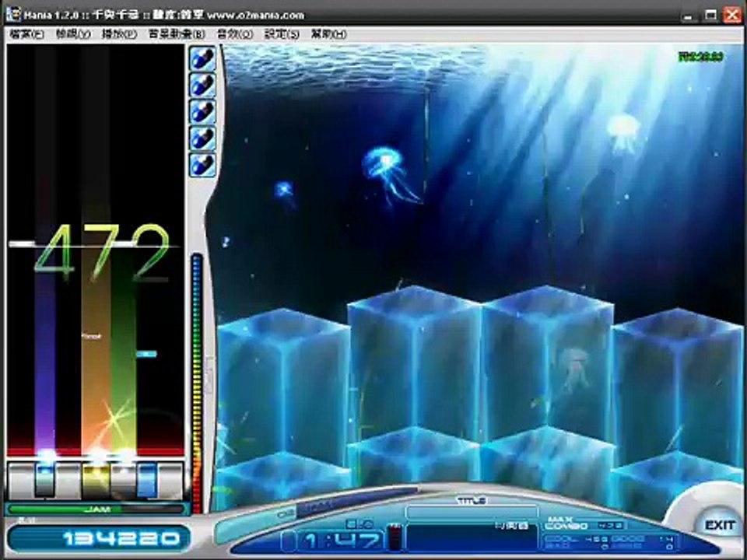Click the MAX COMBO label

567,523
